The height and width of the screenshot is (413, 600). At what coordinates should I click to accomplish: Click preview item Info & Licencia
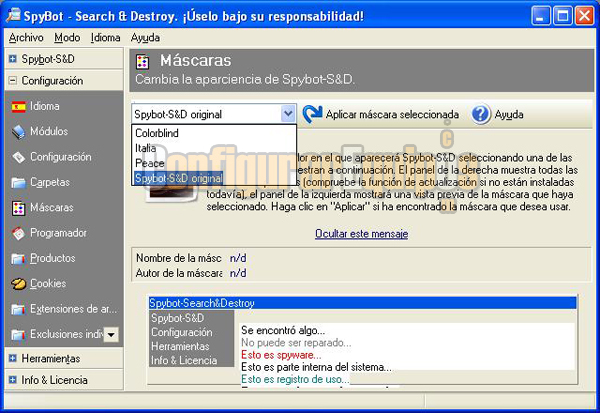tap(184, 361)
